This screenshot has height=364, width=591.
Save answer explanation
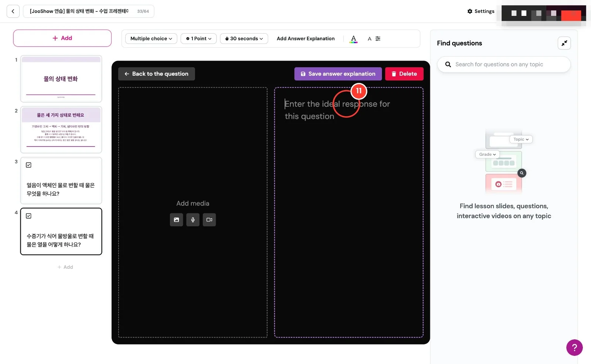click(338, 74)
